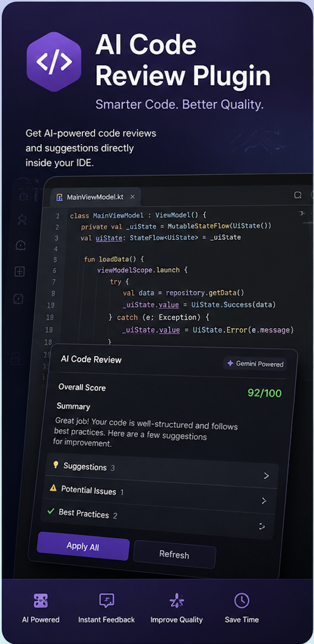Click the "fun loadData()" code line
Screen dimensions: 314x644
(114, 259)
